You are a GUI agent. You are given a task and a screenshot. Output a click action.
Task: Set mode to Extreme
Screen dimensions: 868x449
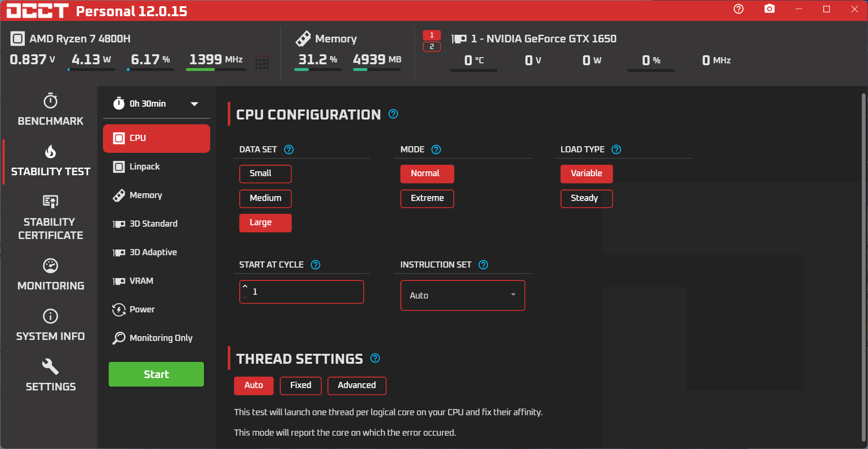[427, 199]
